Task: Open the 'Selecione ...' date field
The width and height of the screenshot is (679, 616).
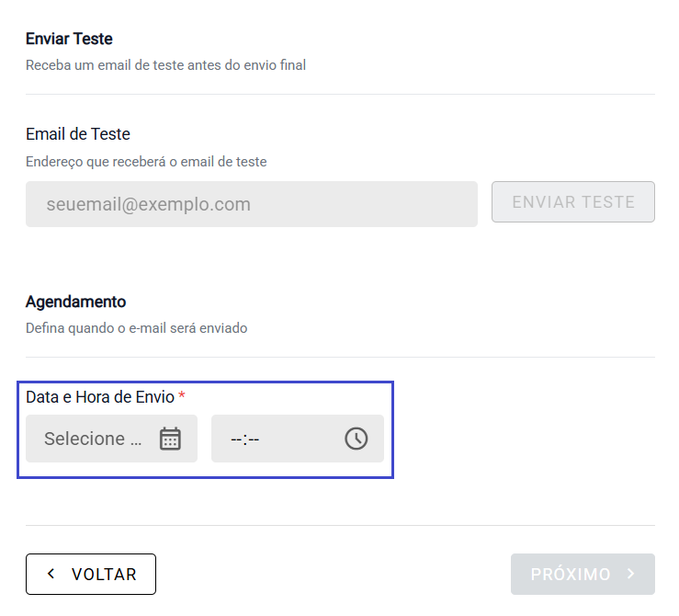Action: 94,439
